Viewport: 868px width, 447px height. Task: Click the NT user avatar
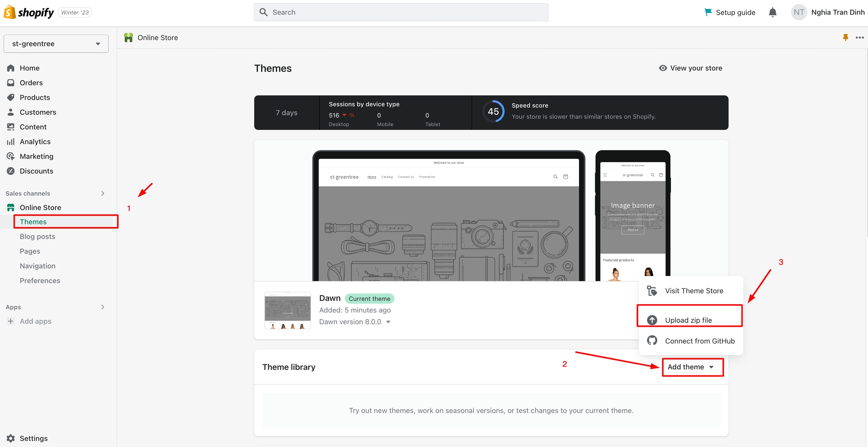coord(799,12)
